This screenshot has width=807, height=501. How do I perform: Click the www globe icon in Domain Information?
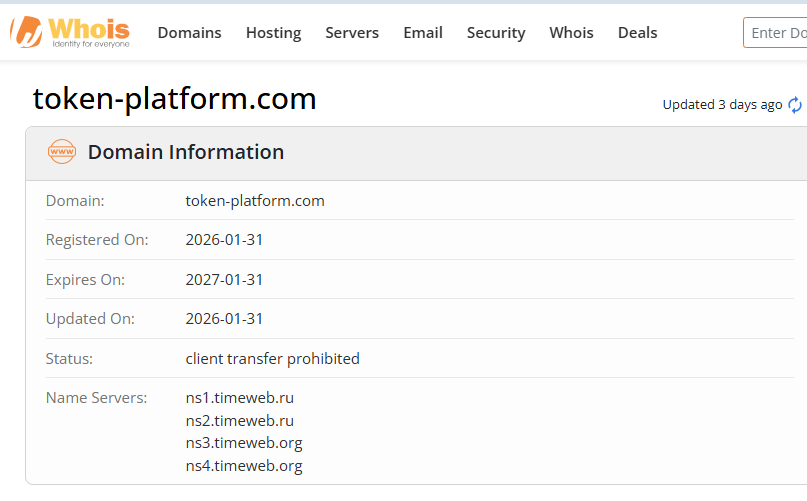62,152
